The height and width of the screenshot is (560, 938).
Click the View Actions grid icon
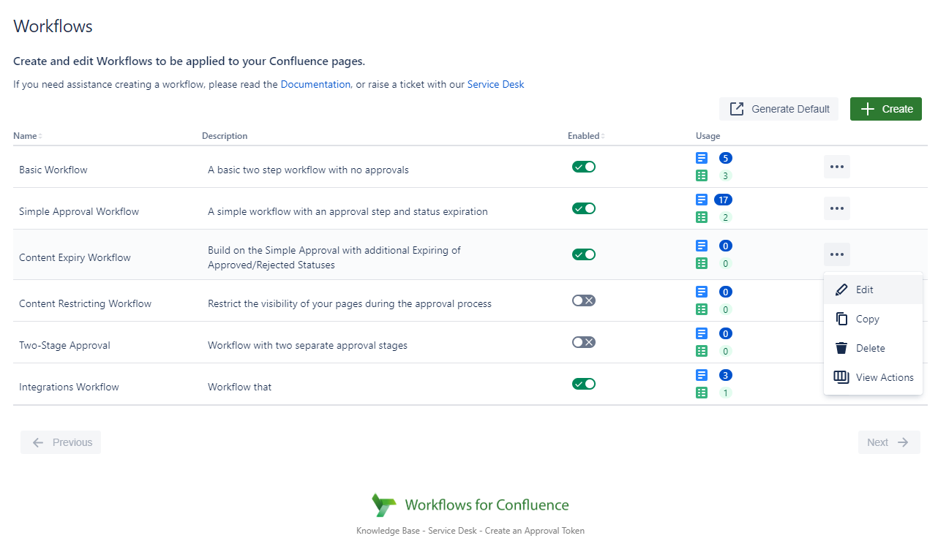click(x=841, y=377)
